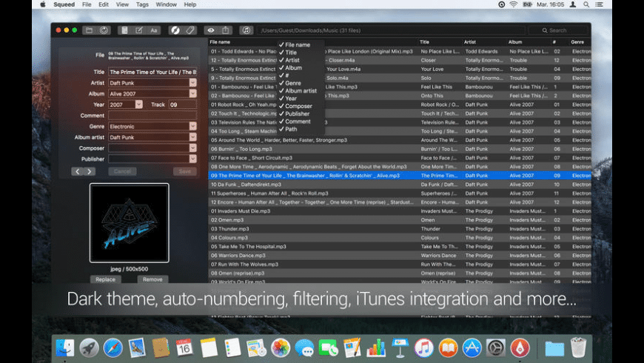Click the share toolbar icon
Screen dimensions: 644x363
point(226,30)
